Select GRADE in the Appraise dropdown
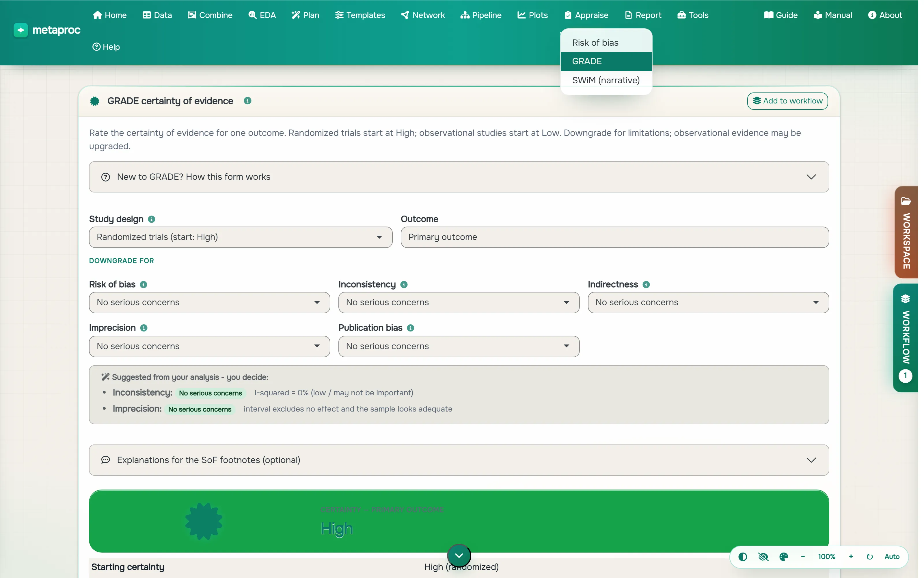This screenshot has height=578, width=924. [x=606, y=62]
